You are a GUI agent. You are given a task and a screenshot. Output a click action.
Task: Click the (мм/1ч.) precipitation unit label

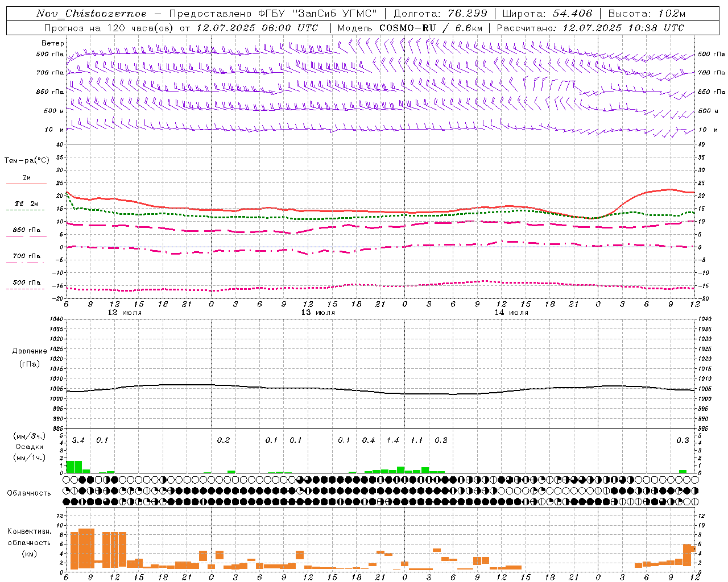(28, 458)
